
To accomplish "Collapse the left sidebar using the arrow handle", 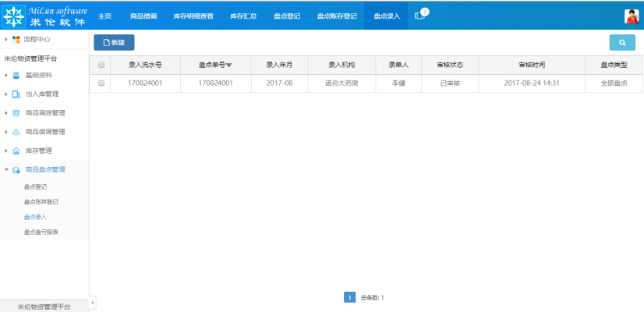I will [93, 302].
